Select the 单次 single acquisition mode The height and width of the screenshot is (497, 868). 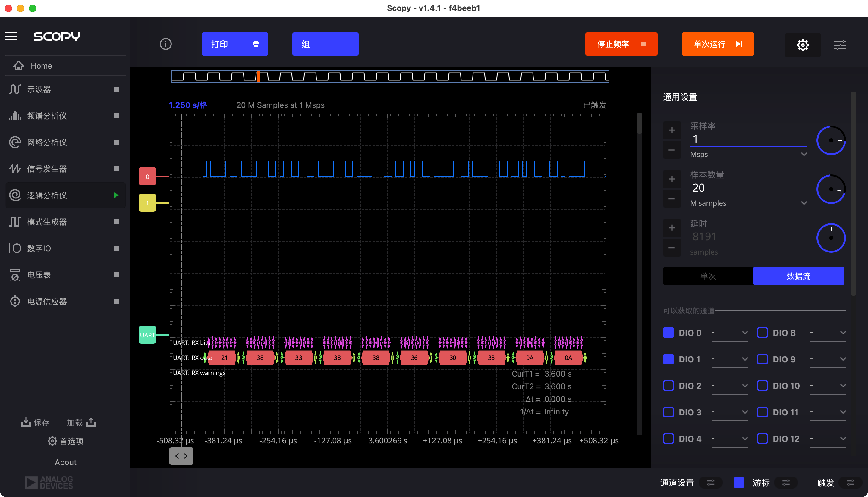click(x=708, y=276)
